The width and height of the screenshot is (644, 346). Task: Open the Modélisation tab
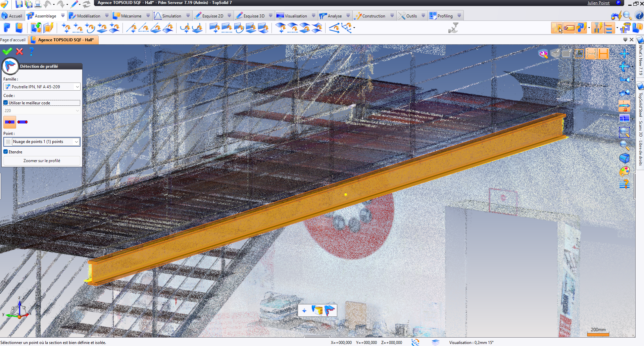click(85, 16)
